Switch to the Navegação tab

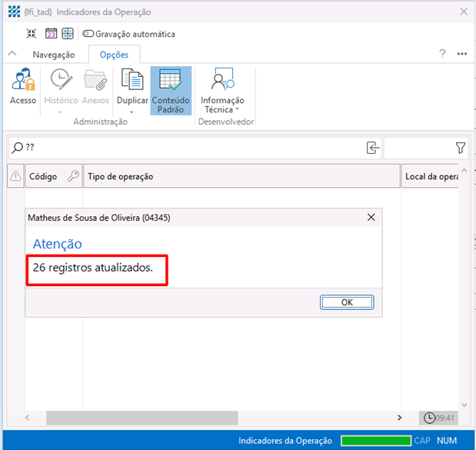[x=53, y=55]
